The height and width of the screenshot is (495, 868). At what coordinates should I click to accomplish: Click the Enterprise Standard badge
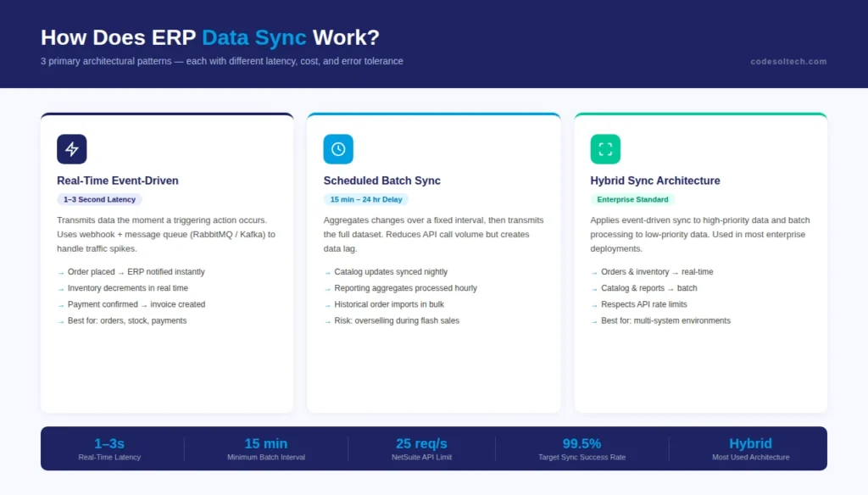[x=632, y=199]
